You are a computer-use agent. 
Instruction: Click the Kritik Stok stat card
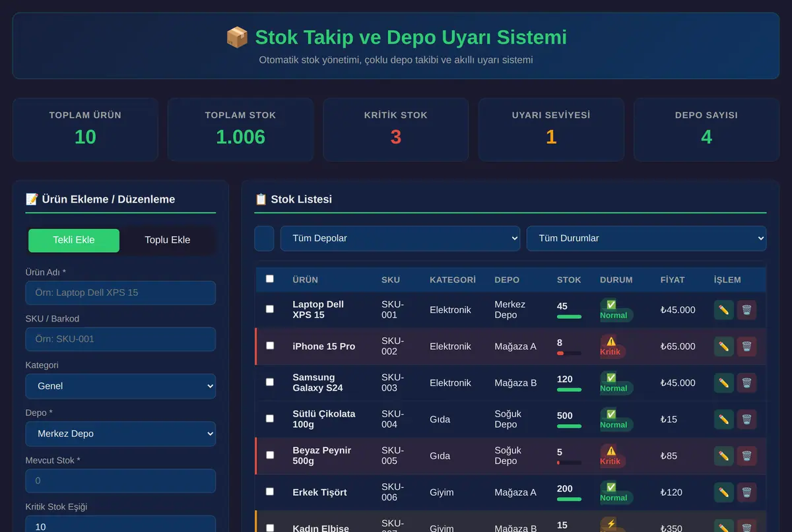(x=396, y=129)
